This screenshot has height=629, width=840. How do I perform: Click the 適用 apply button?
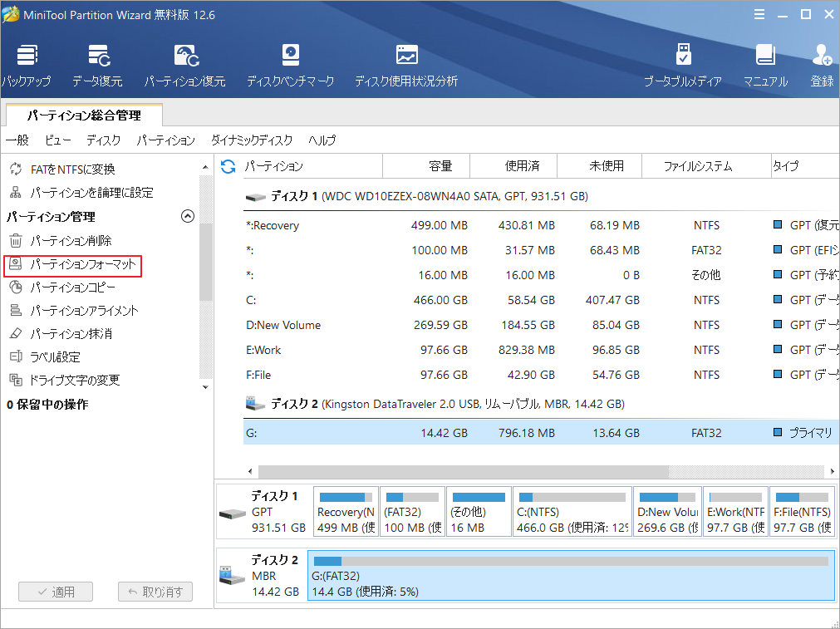(x=55, y=592)
